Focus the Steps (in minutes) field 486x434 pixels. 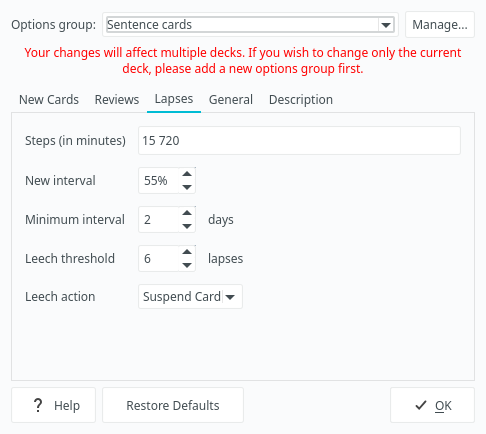coord(299,140)
